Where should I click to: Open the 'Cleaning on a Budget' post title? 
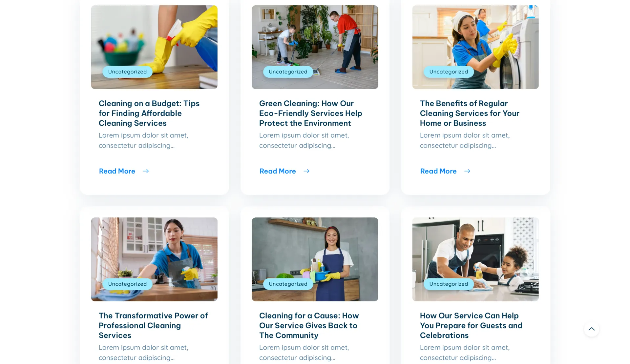pyautogui.click(x=149, y=113)
